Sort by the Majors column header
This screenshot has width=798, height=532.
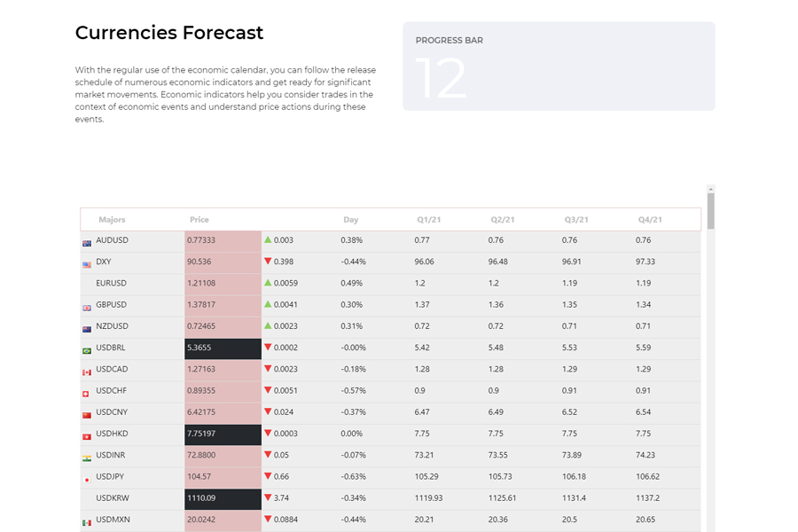112,219
